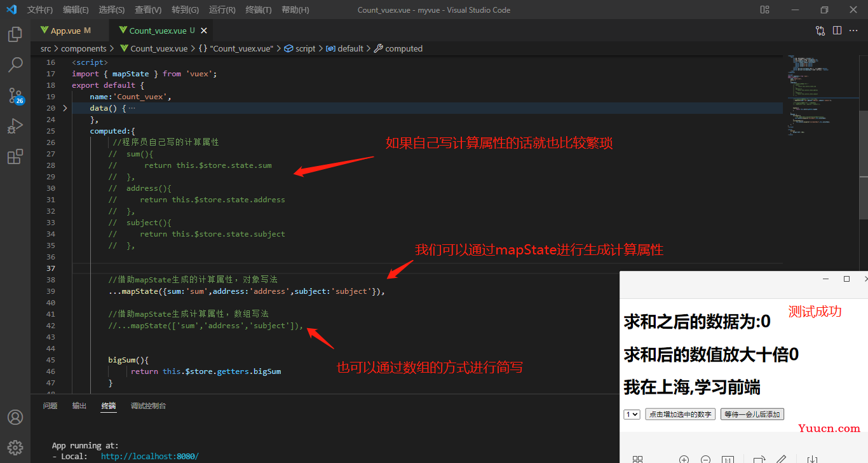Viewport: 868px width, 463px height.
Task: Click the "...mapState({sum:'sum'" code line
Action: point(247,291)
